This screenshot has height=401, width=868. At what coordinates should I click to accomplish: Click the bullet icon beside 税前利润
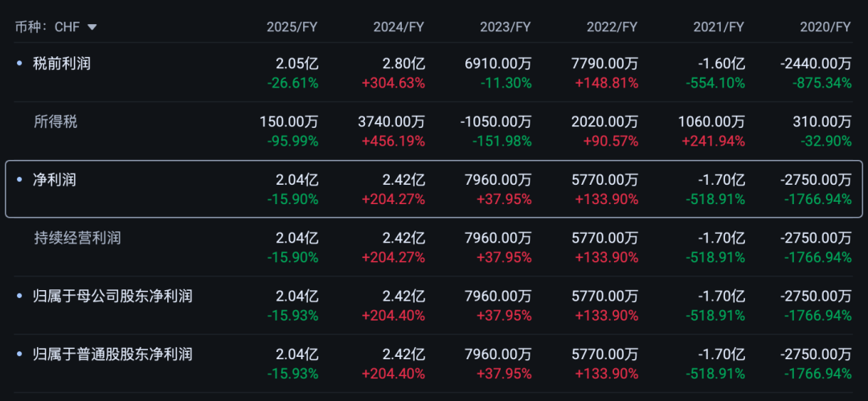[x=20, y=63]
